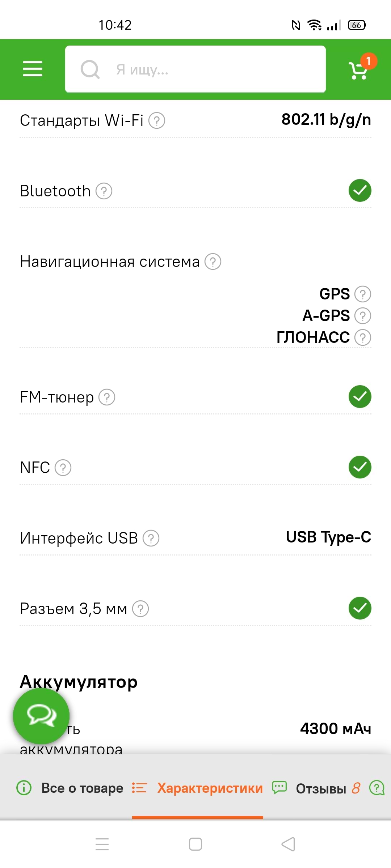391x868 pixels.
Task: Switch to the 'Характеристики' tab
Action: tap(210, 788)
